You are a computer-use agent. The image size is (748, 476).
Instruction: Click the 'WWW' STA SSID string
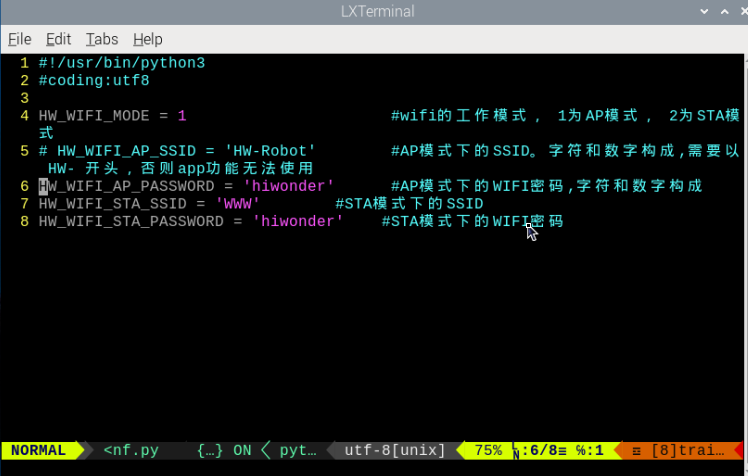(x=238, y=204)
